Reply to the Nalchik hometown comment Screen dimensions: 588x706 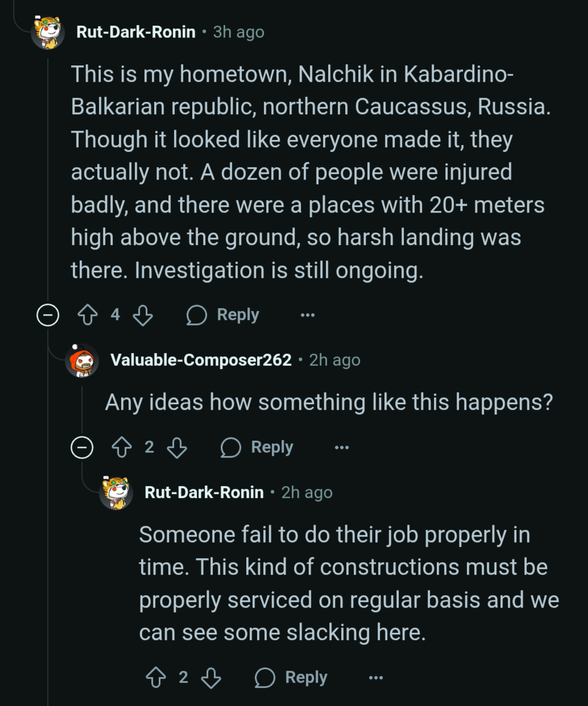coord(223,315)
